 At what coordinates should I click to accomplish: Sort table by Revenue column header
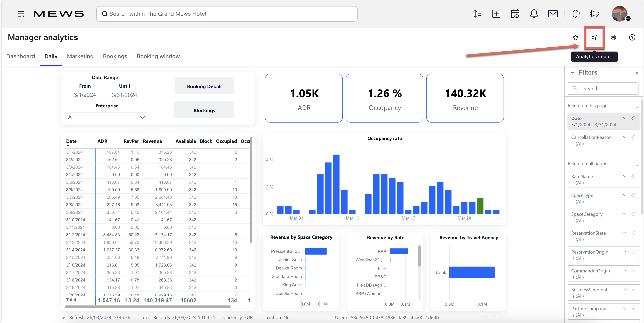(x=153, y=141)
